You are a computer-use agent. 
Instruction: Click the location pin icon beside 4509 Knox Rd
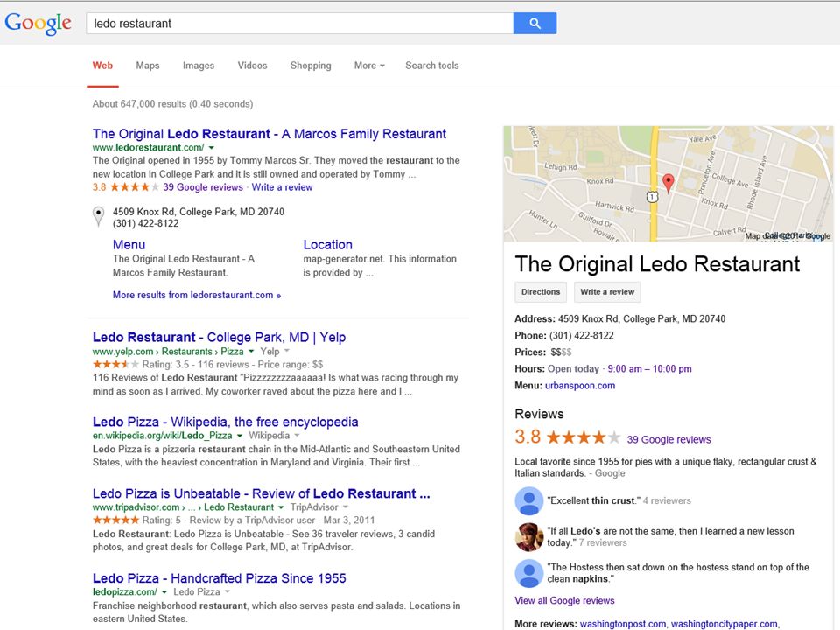(99, 216)
